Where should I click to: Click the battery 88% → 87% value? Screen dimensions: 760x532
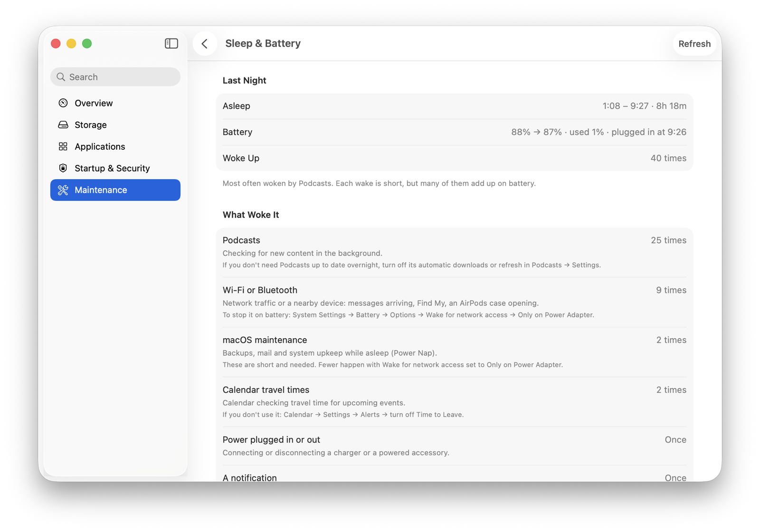click(598, 132)
